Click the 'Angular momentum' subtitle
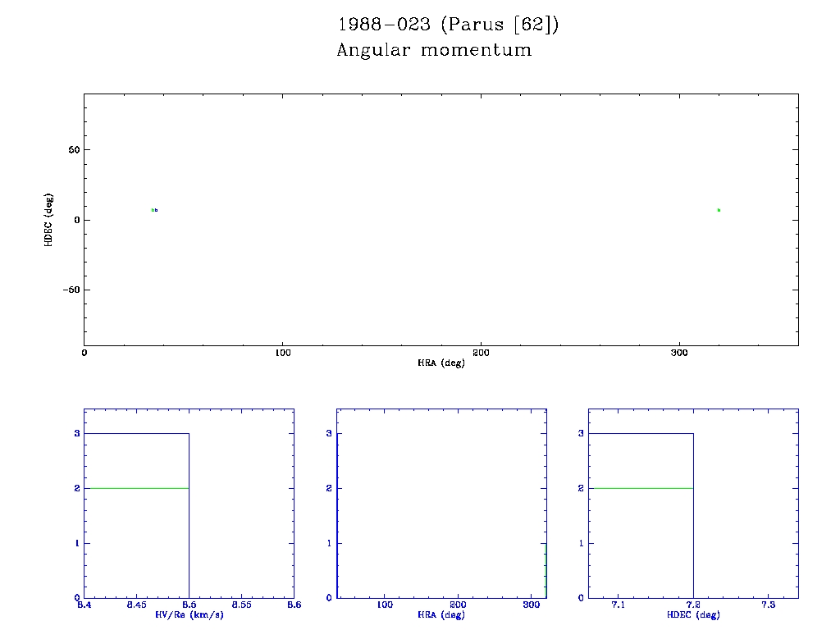 (434, 50)
